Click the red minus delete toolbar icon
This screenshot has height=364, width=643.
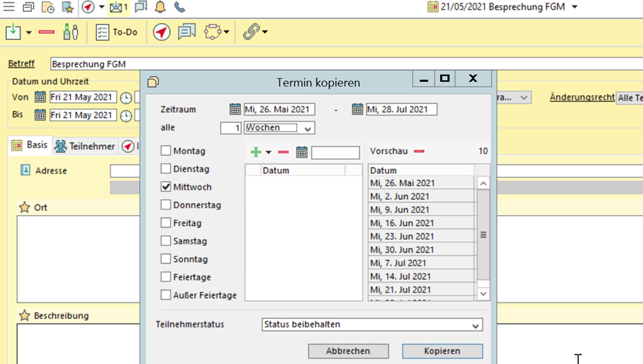point(47,32)
